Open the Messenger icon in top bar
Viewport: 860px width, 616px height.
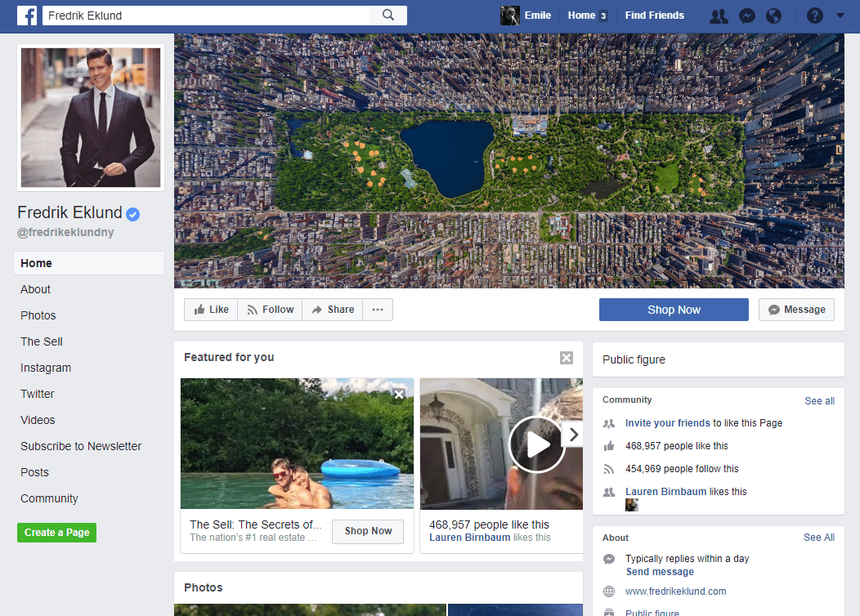(746, 16)
